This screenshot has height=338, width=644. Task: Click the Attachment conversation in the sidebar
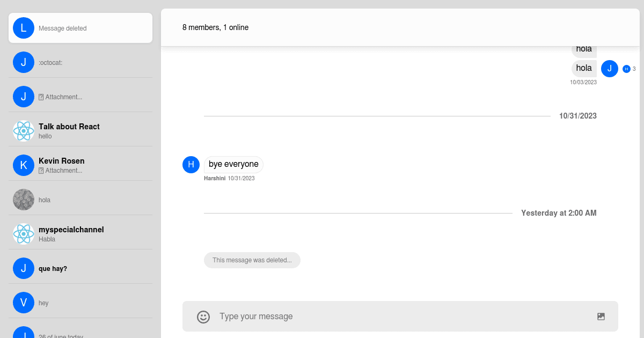(x=80, y=97)
